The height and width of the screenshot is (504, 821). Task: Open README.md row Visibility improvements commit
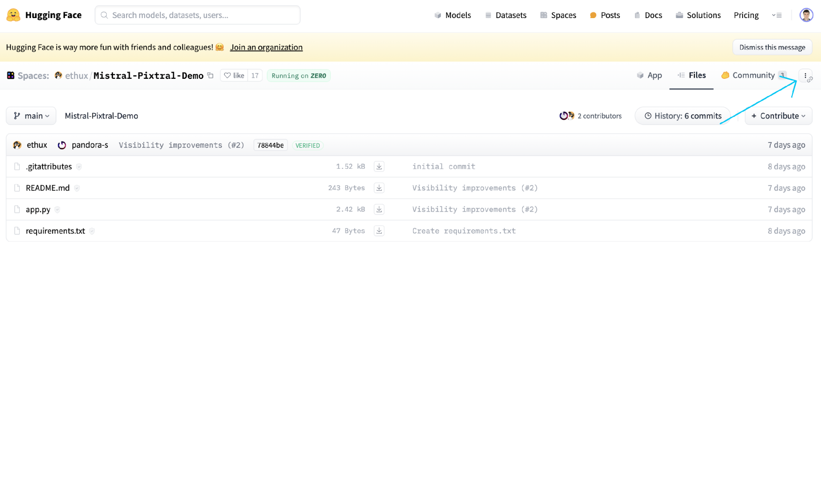tap(475, 188)
